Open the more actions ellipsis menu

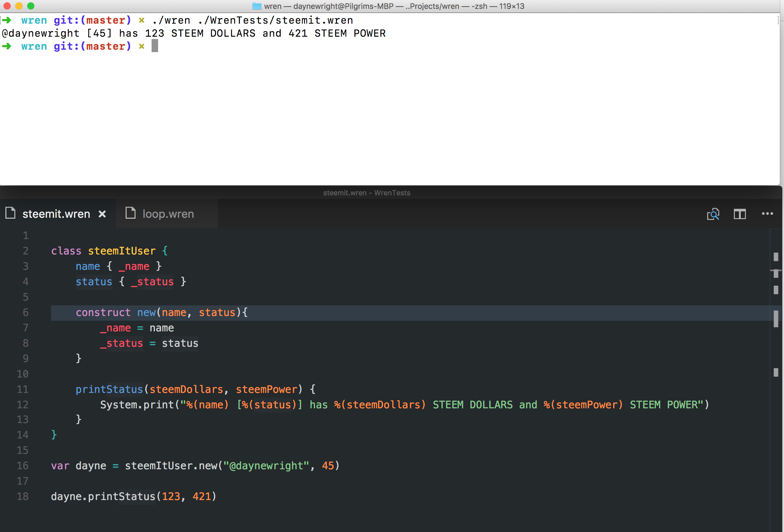point(767,214)
